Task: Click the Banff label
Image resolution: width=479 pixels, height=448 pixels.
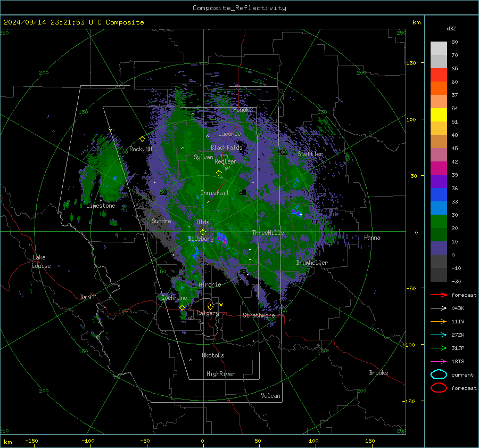Action: pos(88,297)
